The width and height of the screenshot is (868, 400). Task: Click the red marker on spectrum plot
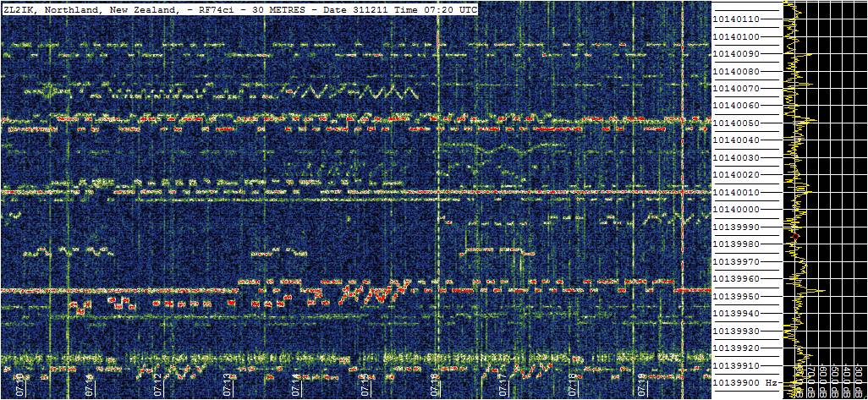(x=796, y=236)
